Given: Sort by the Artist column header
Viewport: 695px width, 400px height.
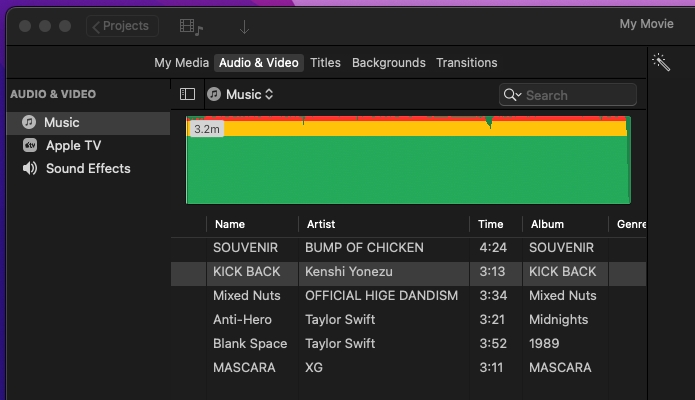Looking at the screenshot, I should coord(321,224).
